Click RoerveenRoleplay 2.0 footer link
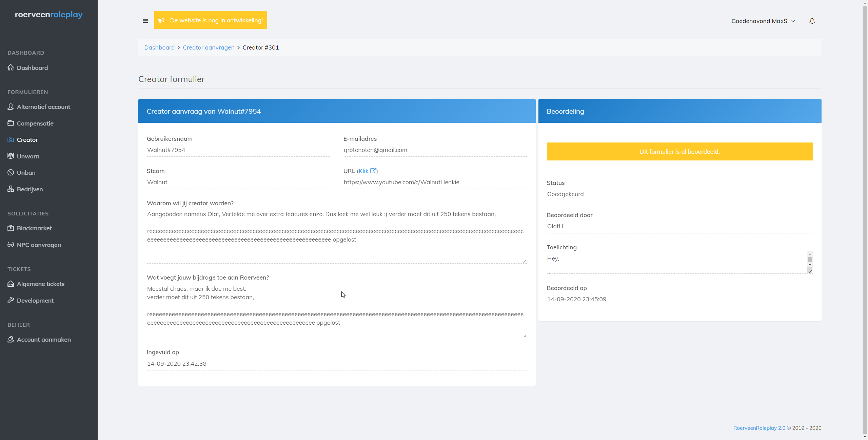Viewport: 868px width, 440px height. pyautogui.click(x=759, y=428)
